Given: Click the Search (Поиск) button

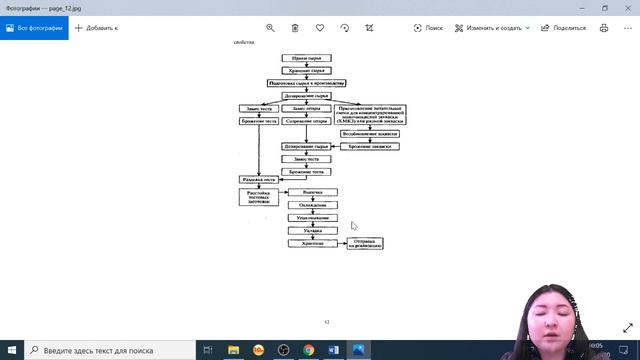Looking at the screenshot, I should coord(428,28).
